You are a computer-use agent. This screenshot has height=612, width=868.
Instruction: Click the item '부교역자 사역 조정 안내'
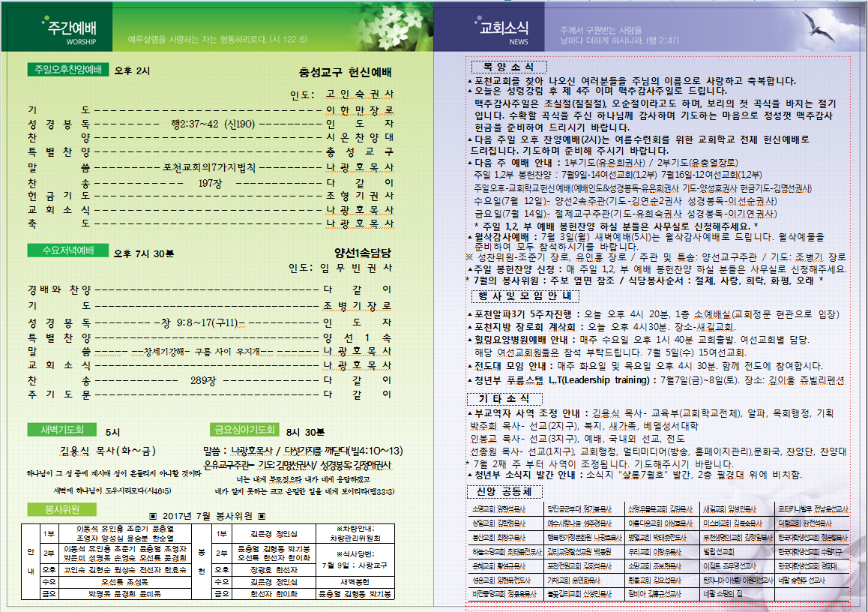[x=527, y=413]
